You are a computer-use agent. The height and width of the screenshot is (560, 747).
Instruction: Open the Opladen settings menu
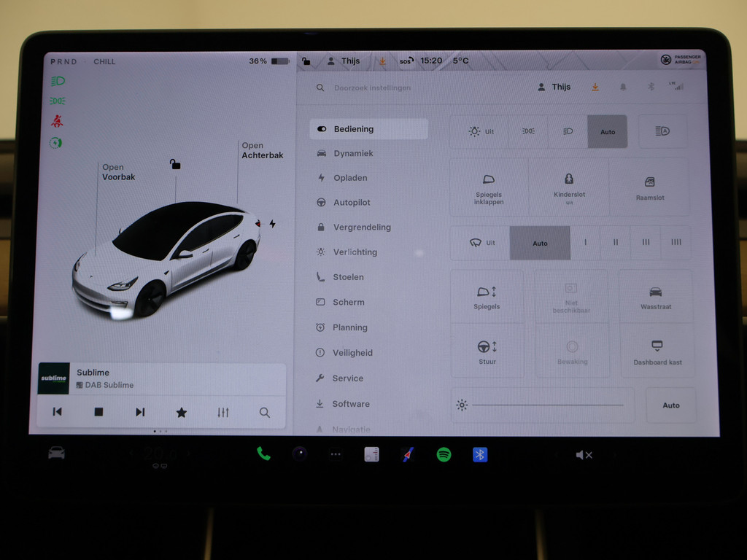point(350,178)
